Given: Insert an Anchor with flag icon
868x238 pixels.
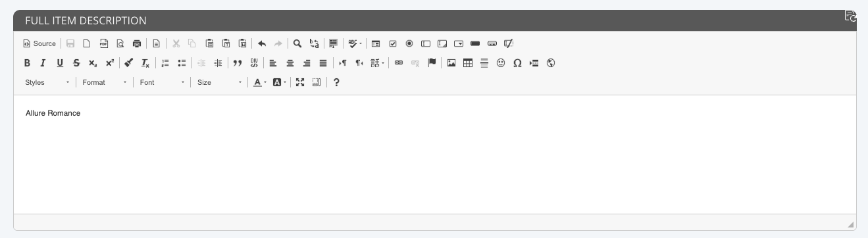Looking at the screenshot, I should click(432, 63).
